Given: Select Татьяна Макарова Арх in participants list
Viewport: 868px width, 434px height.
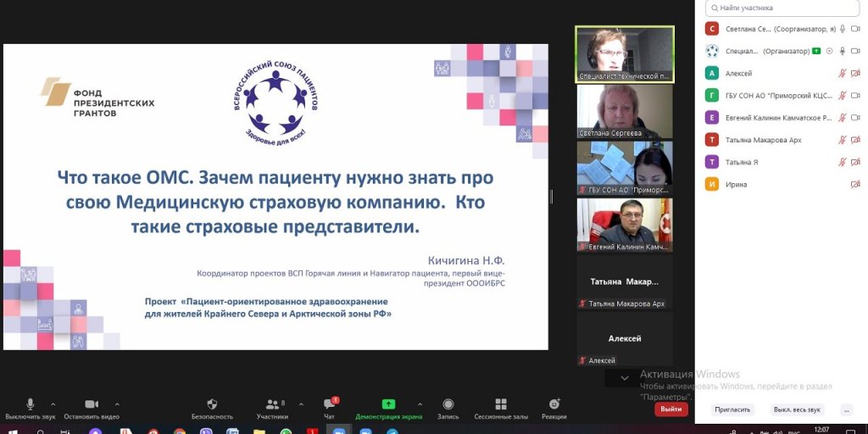Looking at the screenshot, I should click(763, 140).
